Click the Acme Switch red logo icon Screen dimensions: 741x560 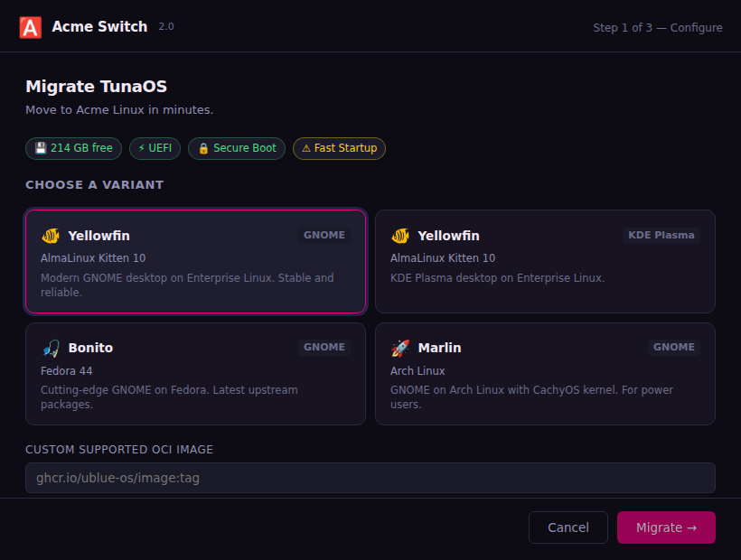point(30,27)
